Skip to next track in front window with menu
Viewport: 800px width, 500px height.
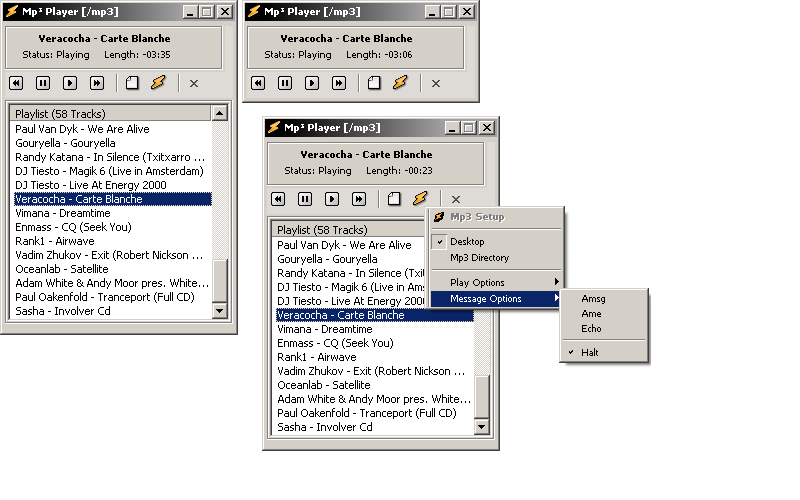pyautogui.click(x=359, y=198)
